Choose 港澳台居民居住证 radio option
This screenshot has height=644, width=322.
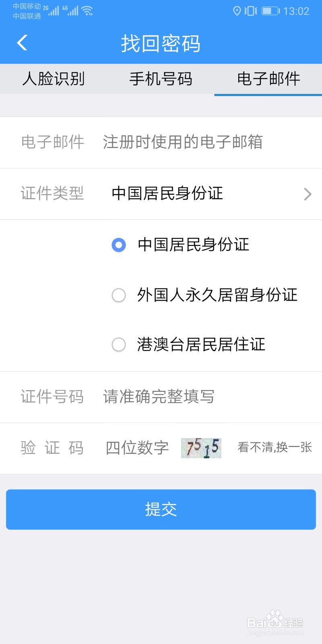coord(119,345)
